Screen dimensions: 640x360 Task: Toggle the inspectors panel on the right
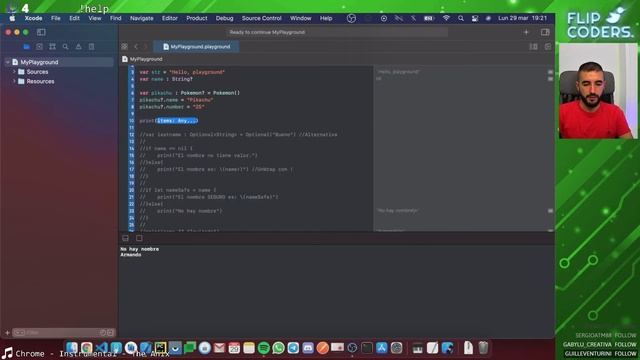coord(545,32)
